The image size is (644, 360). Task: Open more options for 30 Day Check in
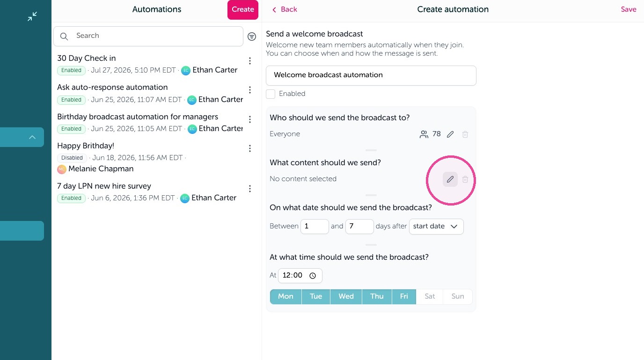pyautogui.click(x=250, y=61)
